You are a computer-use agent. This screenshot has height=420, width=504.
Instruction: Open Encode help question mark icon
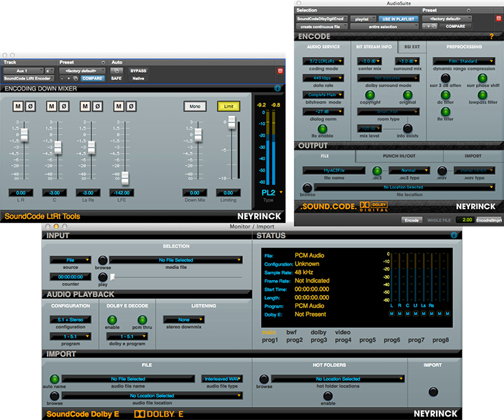click(x=492, y=36)
